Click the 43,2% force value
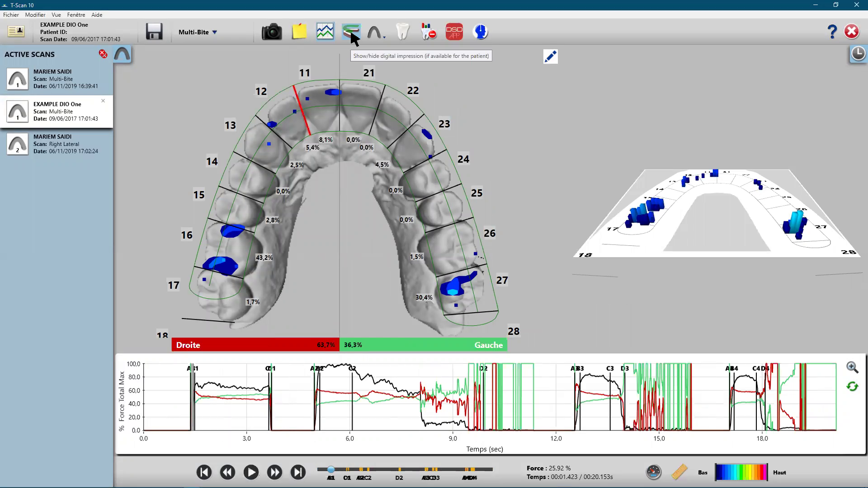Screen dimensions: 868x488 coord(264,258)
